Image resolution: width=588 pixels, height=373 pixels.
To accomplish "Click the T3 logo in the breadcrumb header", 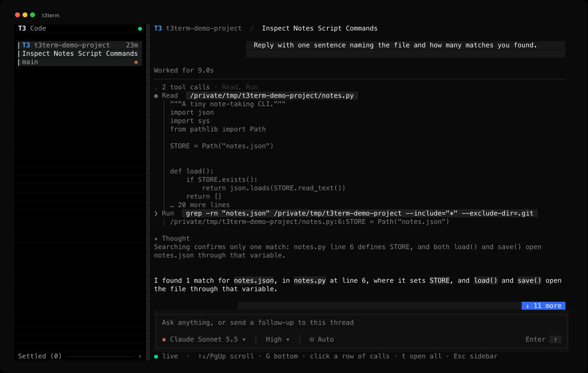I will click(x=158, y=28).
